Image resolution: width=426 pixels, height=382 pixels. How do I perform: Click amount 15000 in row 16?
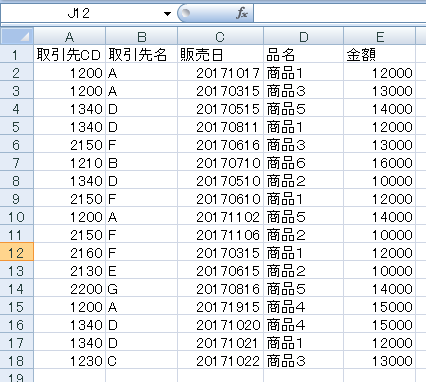tap(380, 325)
